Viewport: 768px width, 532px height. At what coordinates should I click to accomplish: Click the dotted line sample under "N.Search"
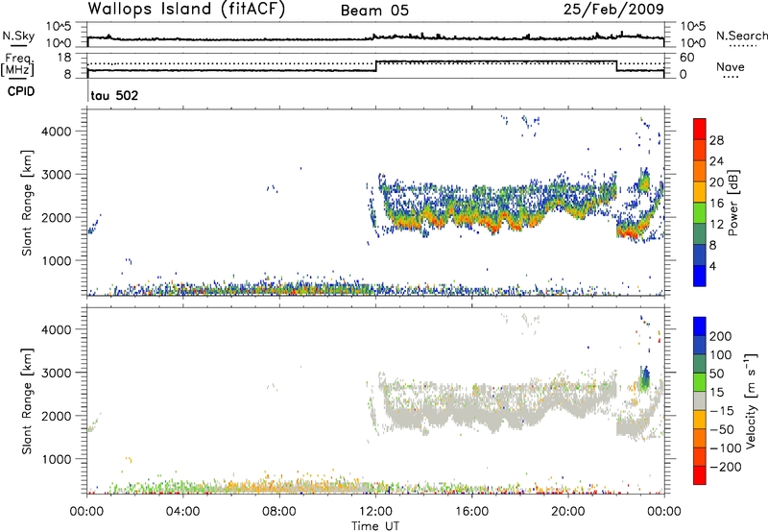(x=742, y=46)
